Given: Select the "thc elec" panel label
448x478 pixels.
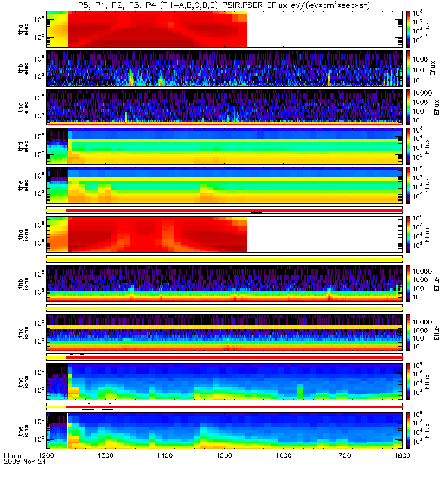Looking at the screenshot, I should pos(23,107).
